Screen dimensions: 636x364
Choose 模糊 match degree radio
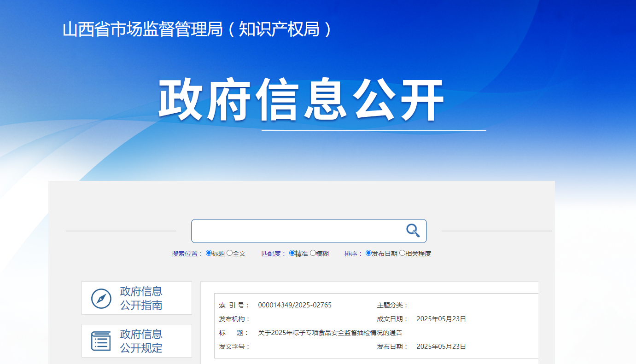pyautogui.click(x=313, y=253)
